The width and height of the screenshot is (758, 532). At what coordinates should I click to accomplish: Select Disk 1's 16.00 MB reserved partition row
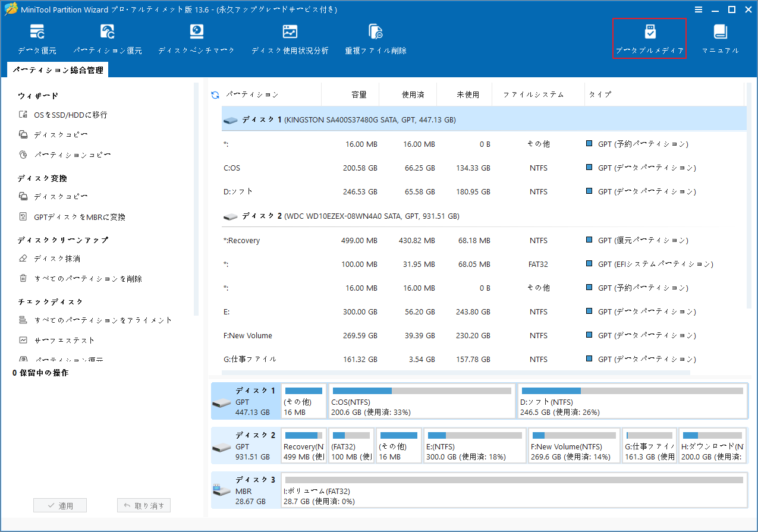(484, 144)
